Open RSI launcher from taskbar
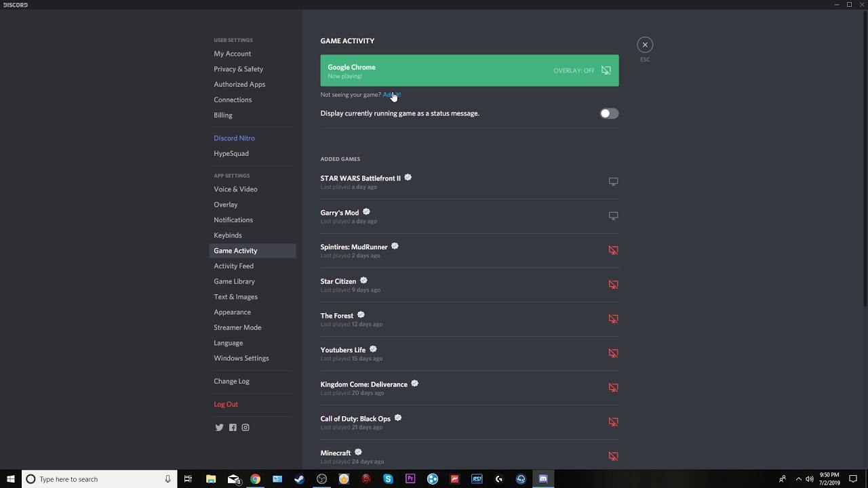This screenshot has width=868, height=488. coord(477,479)
